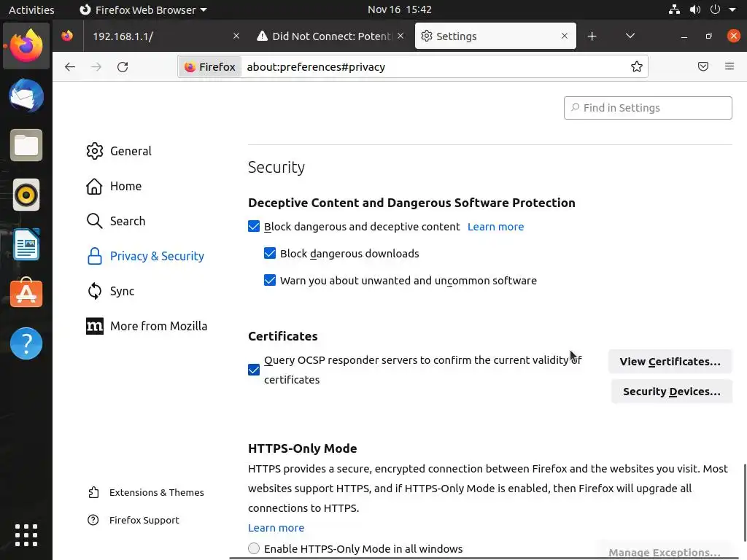Enable HTTPS-Only Mode in all windows
This screenshot has height=560, width=747.
[254, 548]
